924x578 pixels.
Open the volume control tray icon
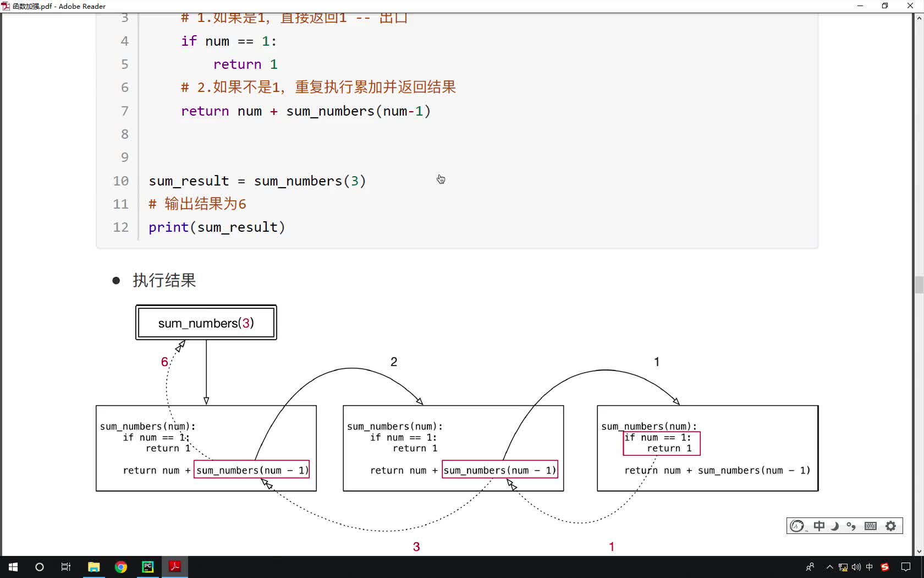pyautogui.click(x=856, y=567)
